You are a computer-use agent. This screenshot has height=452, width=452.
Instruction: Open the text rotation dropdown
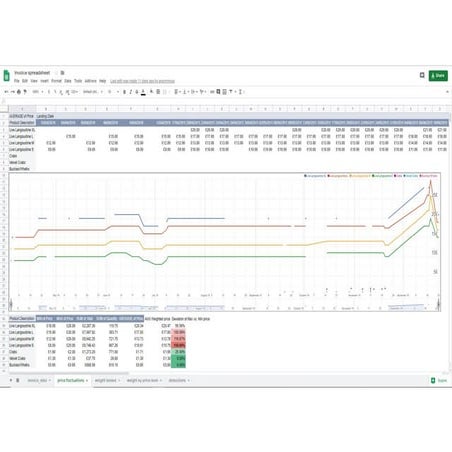click(x=203, y=92)
